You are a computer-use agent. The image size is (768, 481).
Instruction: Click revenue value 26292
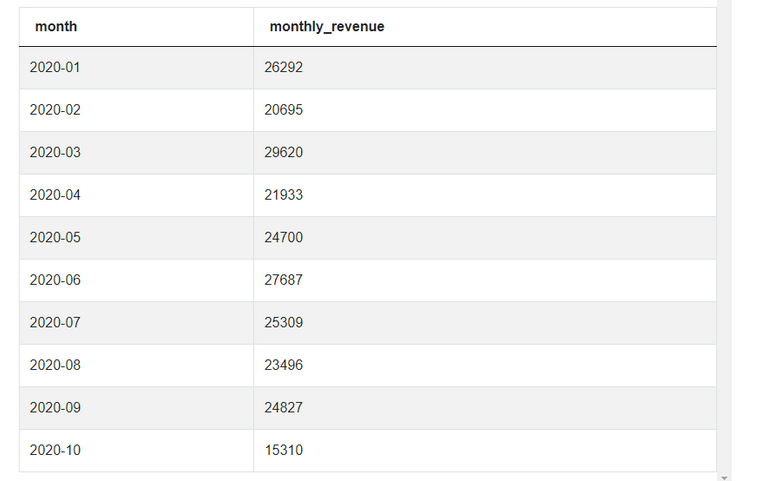[x=283, y=67]
